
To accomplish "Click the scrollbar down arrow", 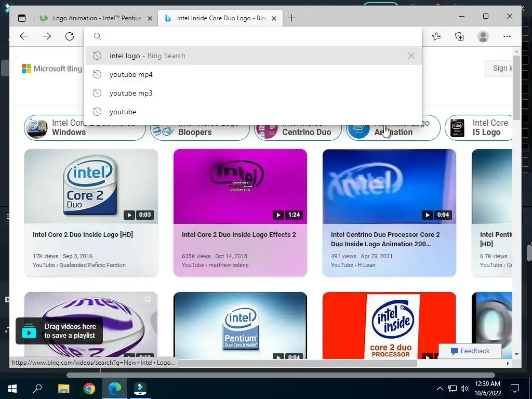I will click(516, 354).
